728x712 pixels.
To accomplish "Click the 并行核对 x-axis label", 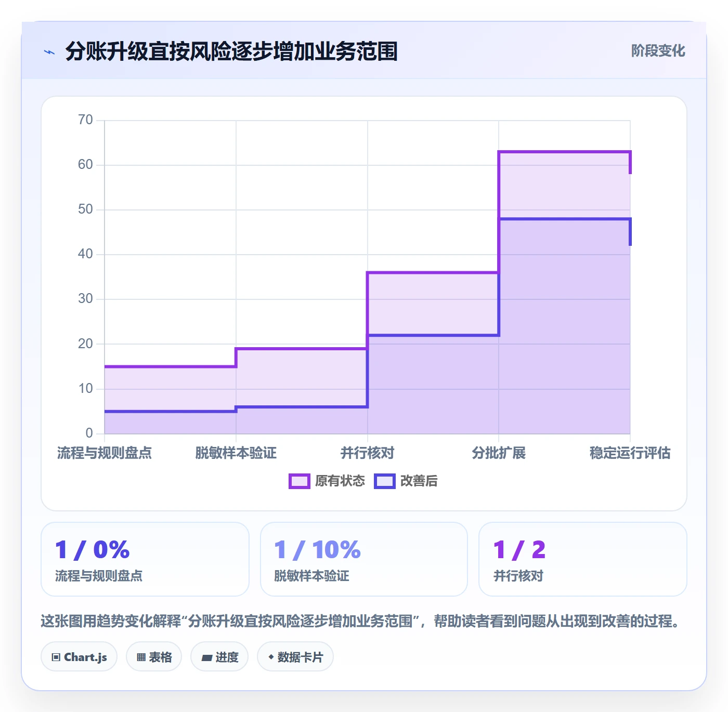I will point(368,453).
